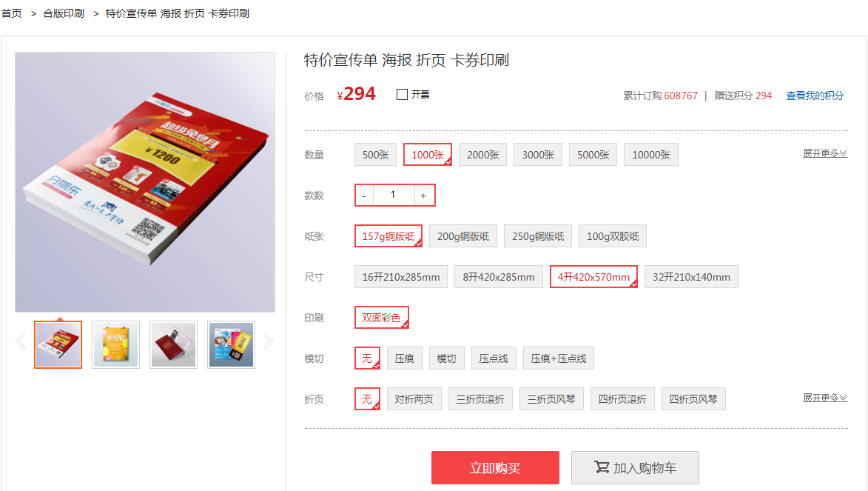The image size is (868, 491).
Task: Add to cart with 加入购物车 button
Action: point(635,468)
